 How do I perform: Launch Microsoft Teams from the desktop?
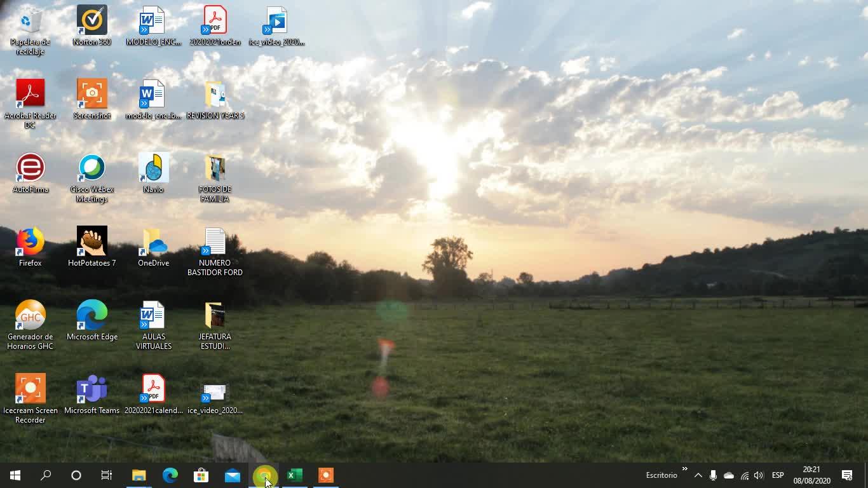coord(92,394)
